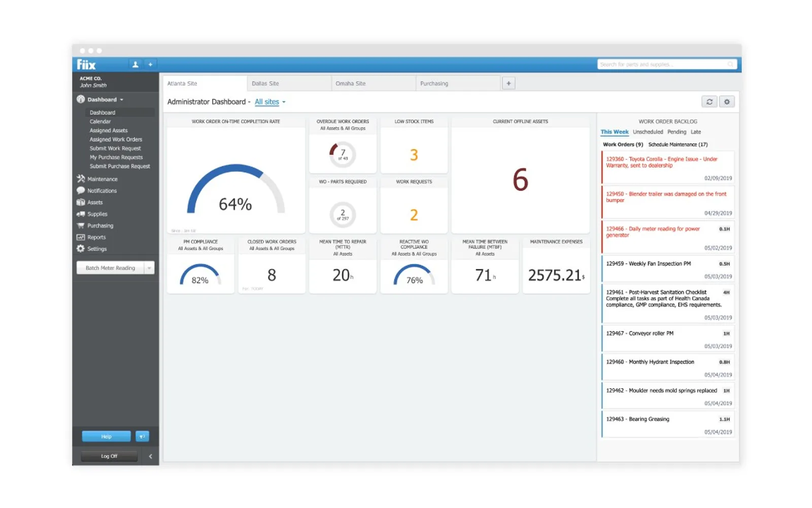Open the Maintenance wrench icon

click(81, 179)
